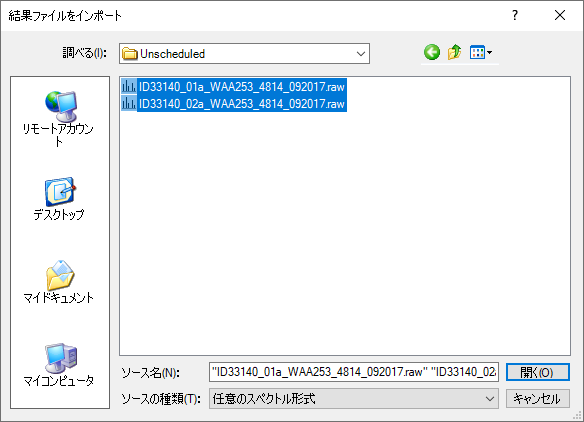Open view menu dropdown arrow

point(489,53)
